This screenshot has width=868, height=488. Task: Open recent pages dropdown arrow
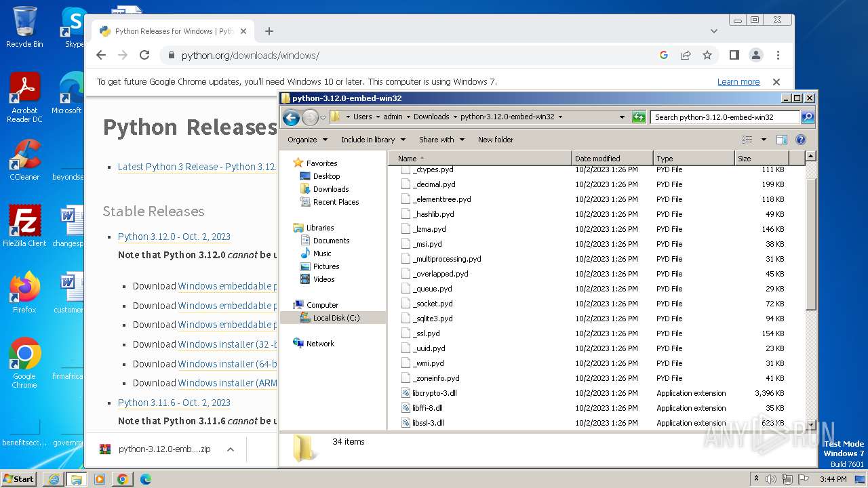pos(323,117)
